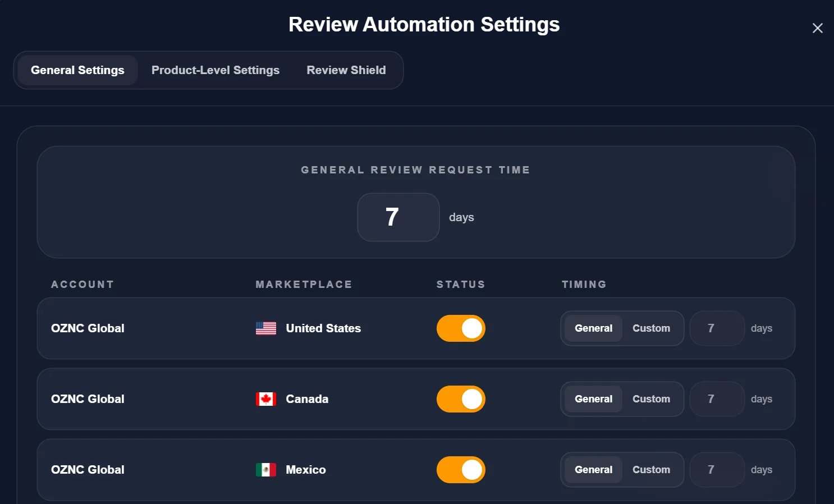This screenshot has height=504, width=834.
Task: Select Custom timing for United States
Action: tap(651, 328)
